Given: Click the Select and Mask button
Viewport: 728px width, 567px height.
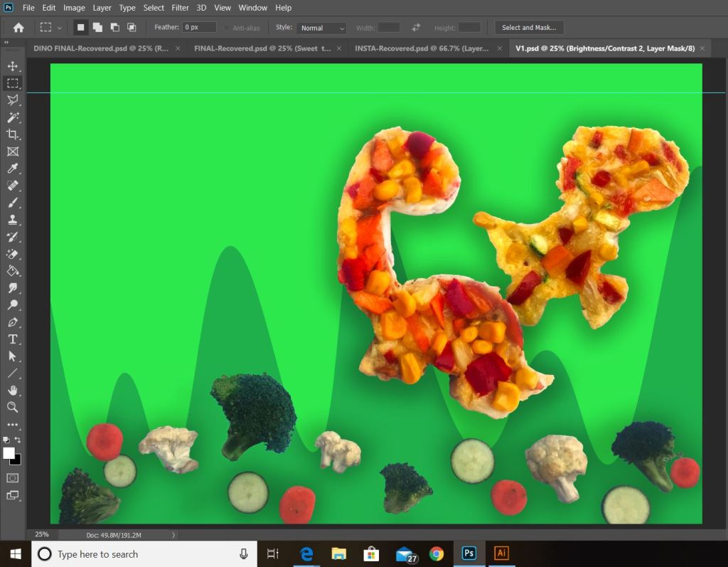Looking at the screenshot, I should click(x=529, y=28).
